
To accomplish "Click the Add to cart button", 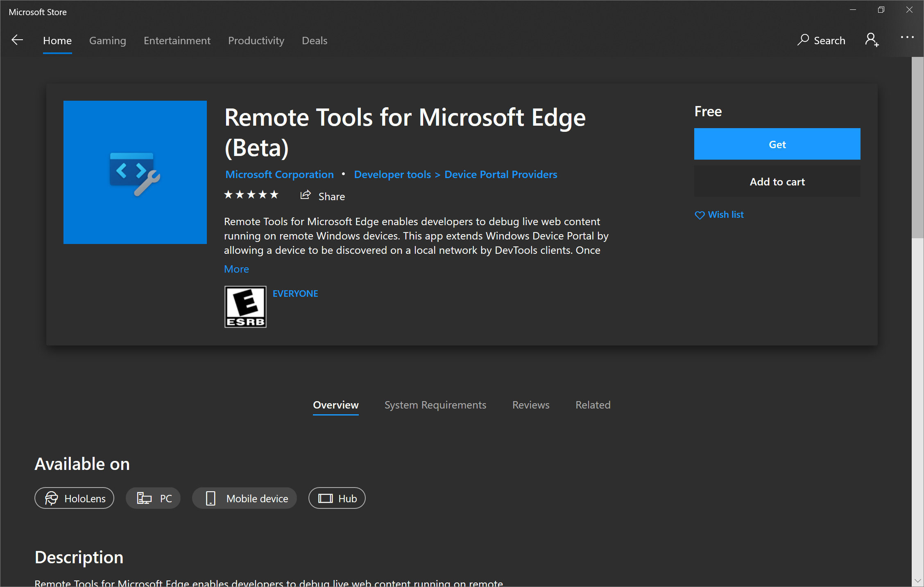I will [x=777, y=181].
